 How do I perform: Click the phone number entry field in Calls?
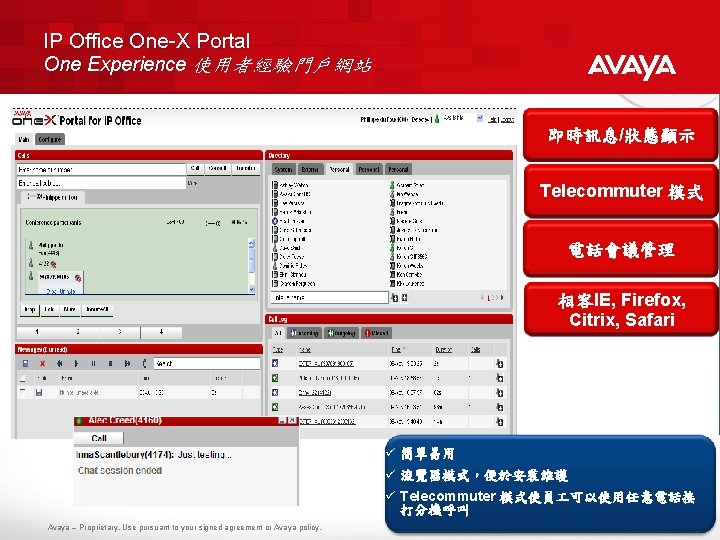pyautogui.click(x=101, y=169)
